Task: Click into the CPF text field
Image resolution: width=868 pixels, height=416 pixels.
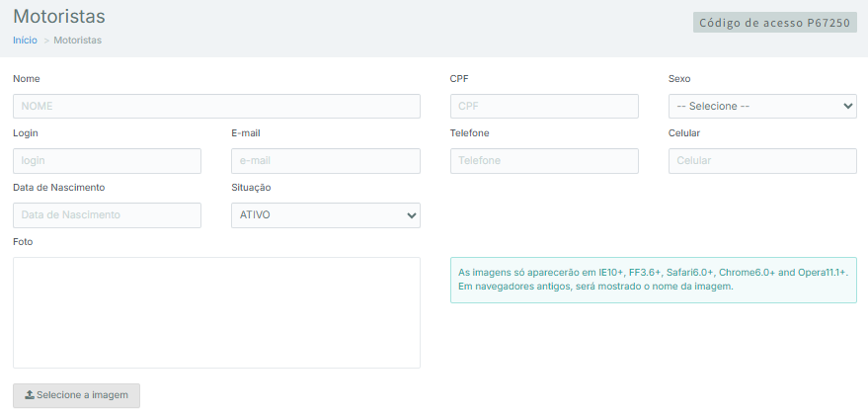Action: 544,106
